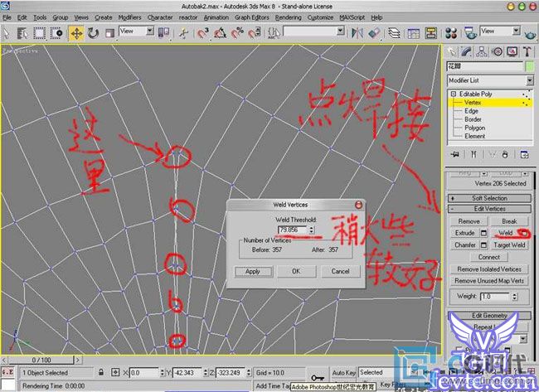Screen dimensions: 539x392
Task: Select the Edge sub-object level
Action: pos(471,111)
